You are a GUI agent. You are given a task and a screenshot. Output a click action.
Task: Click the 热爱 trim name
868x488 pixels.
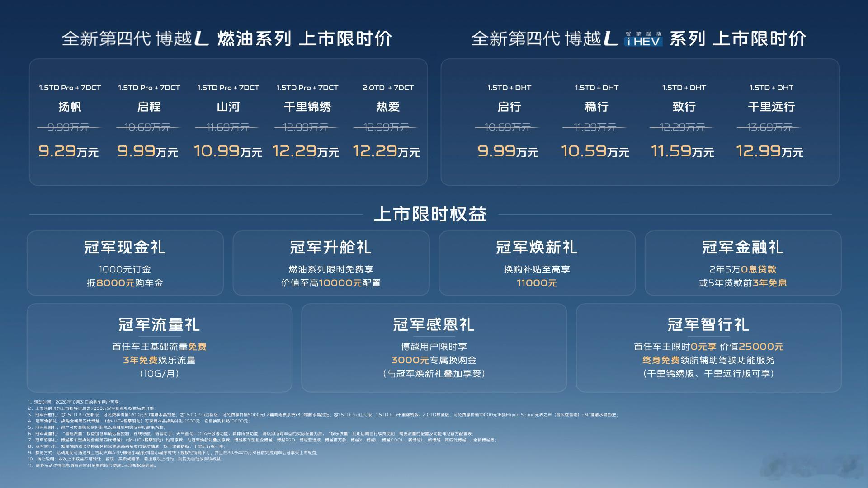388,107
